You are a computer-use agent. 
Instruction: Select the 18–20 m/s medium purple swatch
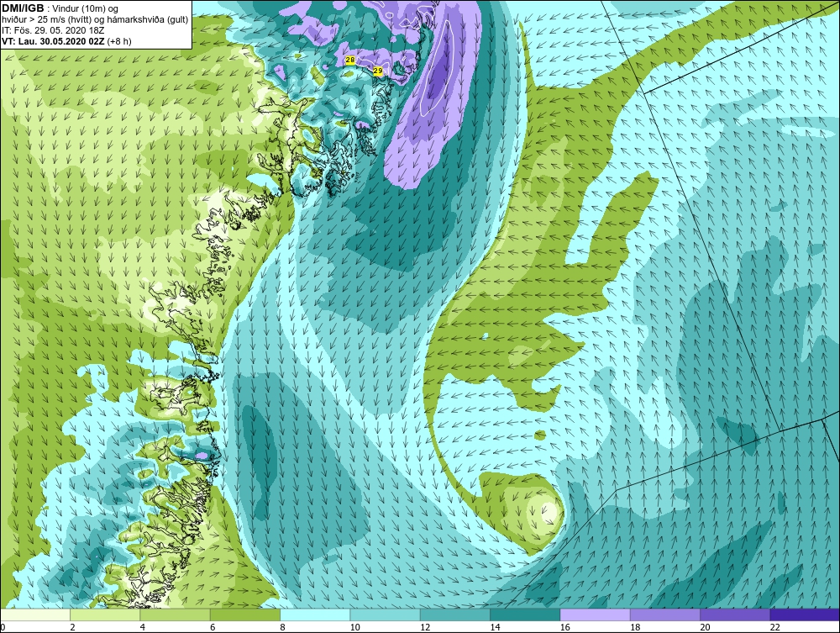click(x=664, y=615)
